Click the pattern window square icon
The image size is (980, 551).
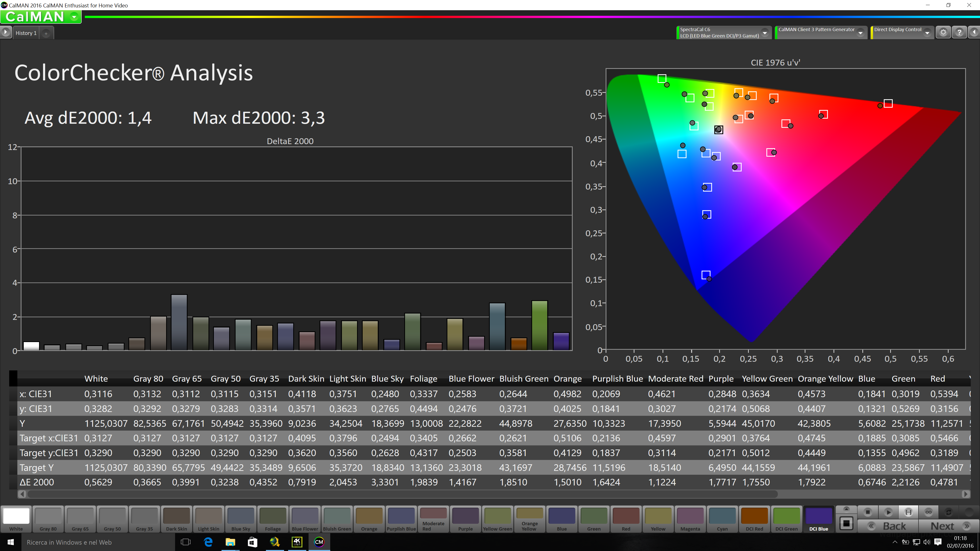(846, 524)
